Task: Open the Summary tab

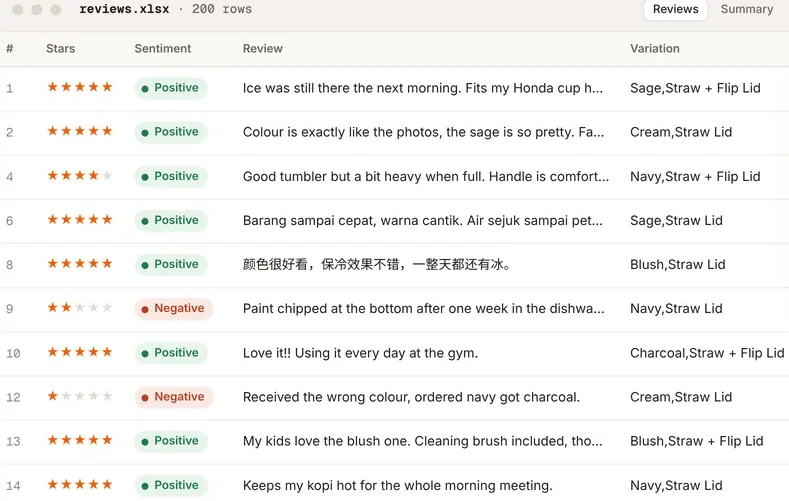Action: click(747, 9)
